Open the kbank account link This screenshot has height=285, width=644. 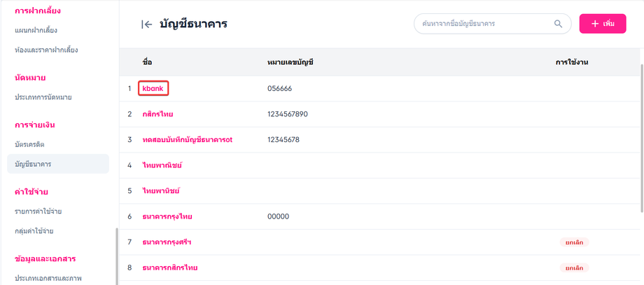(153, 89)
